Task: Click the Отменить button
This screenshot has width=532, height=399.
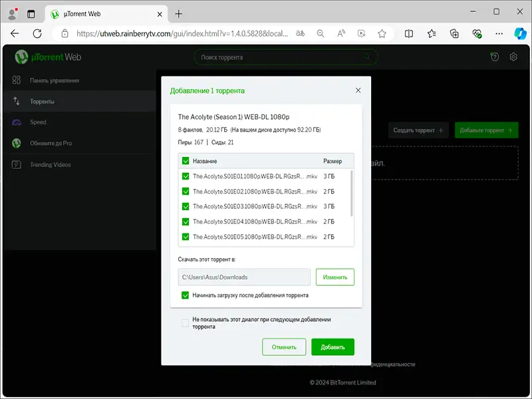Action: point(284,347)
